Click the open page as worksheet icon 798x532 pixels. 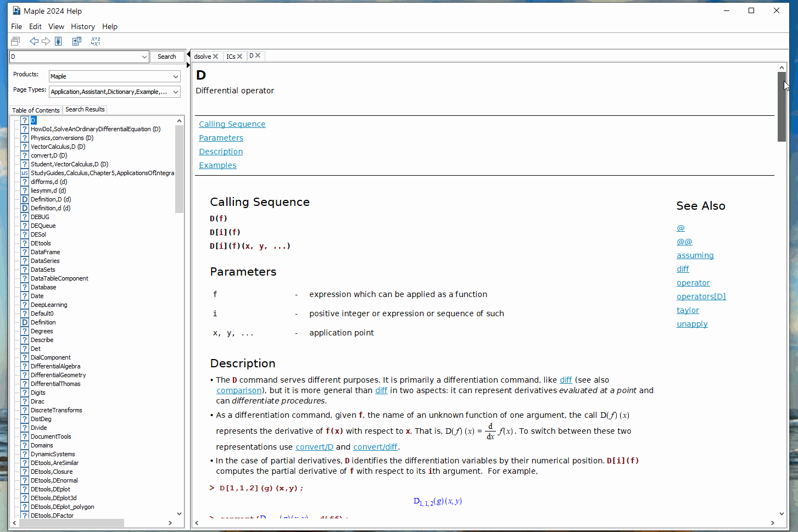tap(77, 41)
